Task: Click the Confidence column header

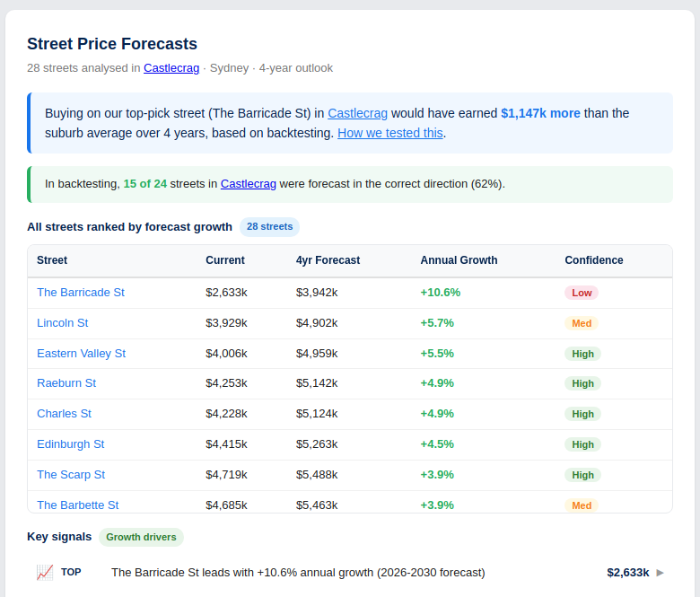Action: pyautogui.click(x=593, y=260)
